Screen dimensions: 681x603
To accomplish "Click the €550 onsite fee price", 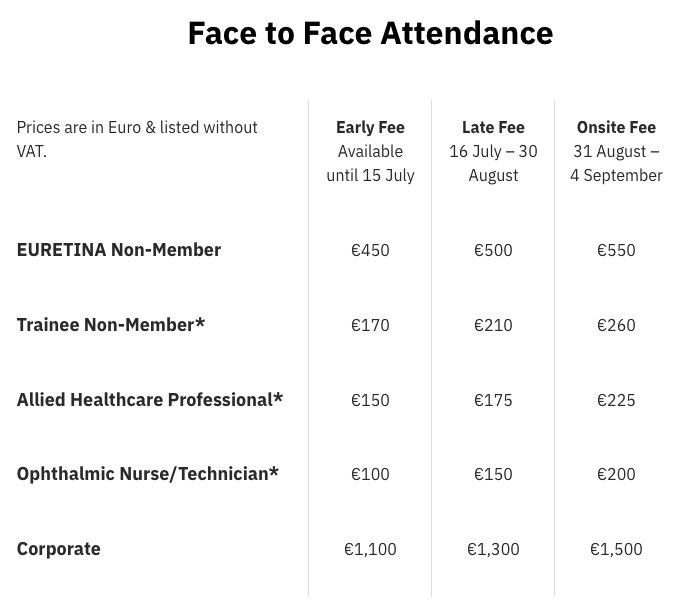I will click(x=616, y=250).
